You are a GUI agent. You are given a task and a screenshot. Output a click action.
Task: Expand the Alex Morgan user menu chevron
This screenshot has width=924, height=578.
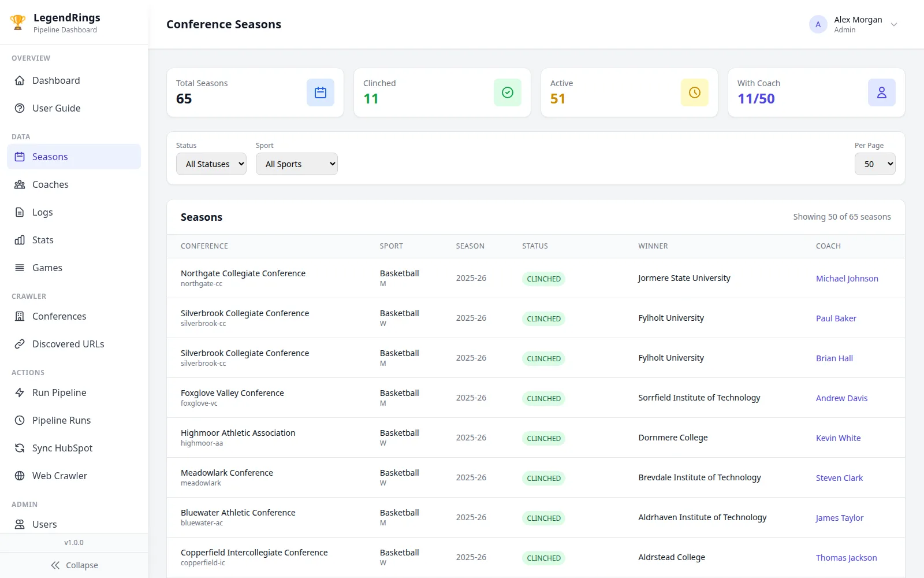tap(894, 24)
